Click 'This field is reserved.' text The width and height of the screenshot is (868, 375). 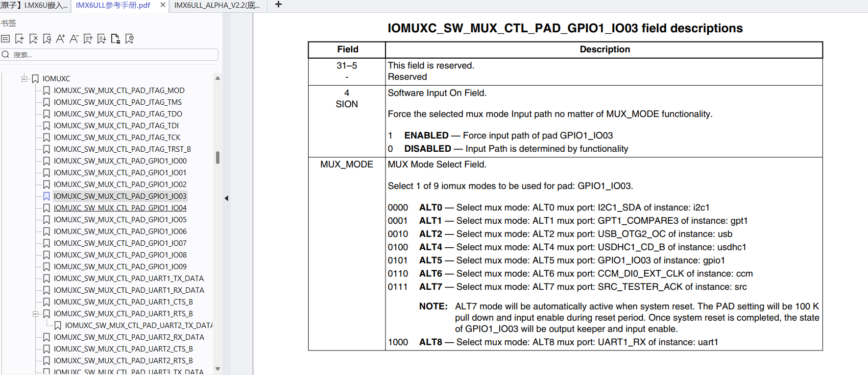431,66
